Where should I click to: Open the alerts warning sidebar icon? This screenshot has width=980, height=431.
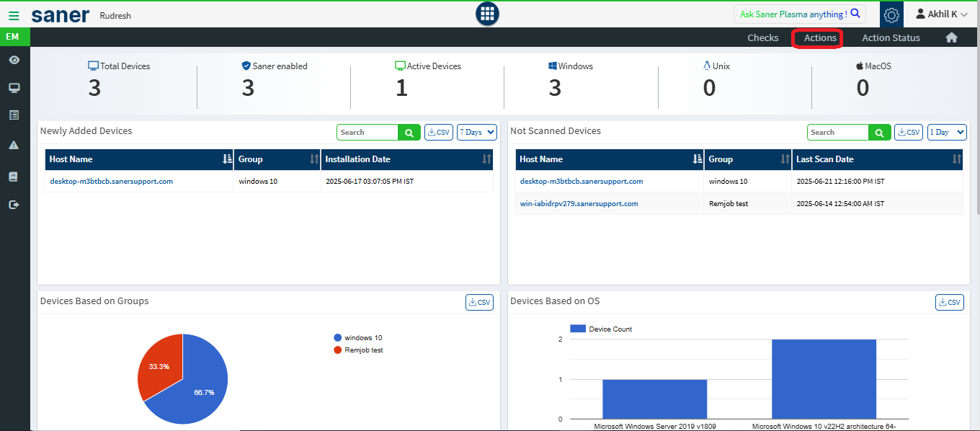pyautogui.click(x=14, y=145)
